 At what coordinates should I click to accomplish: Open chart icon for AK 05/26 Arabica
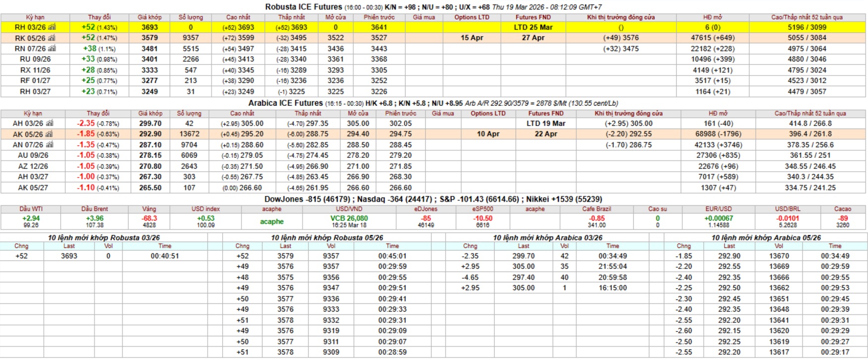point(49,134)
